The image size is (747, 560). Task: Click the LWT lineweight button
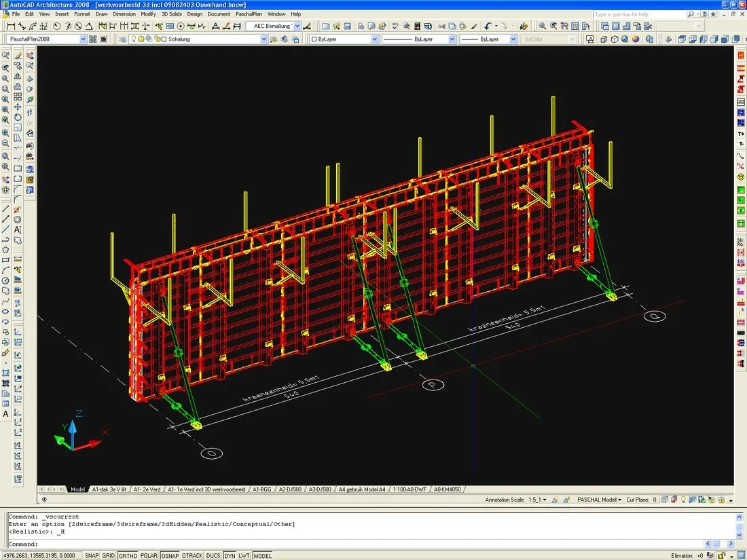tap(244, 556)
